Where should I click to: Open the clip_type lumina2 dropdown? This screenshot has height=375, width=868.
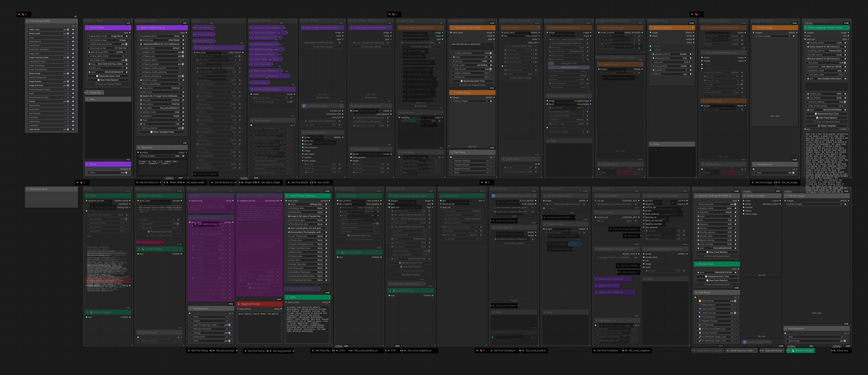[x=162, y=100]
